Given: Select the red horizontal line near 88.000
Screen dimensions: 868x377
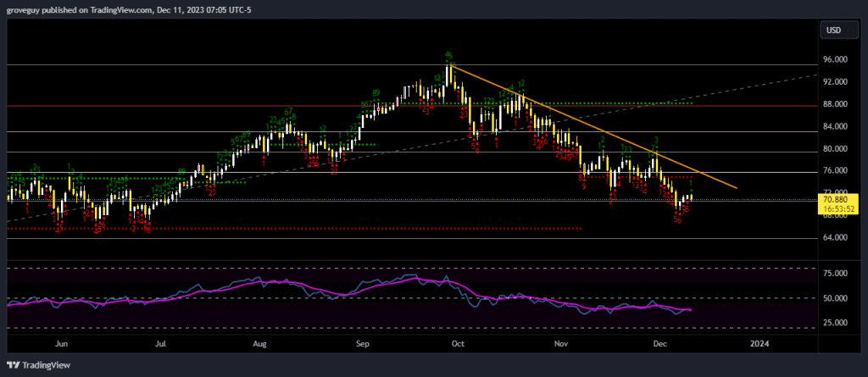Looking at the screenshot, I should click(254, 106).
